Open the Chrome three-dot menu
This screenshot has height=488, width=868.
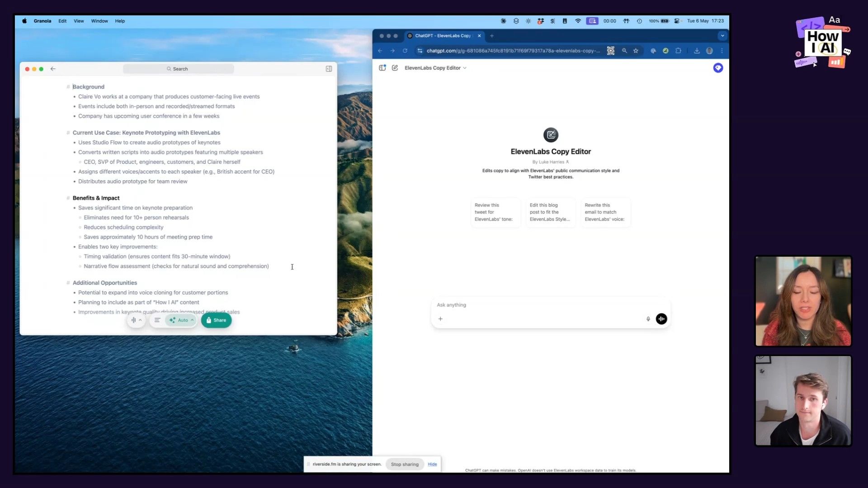(x=722, y=51)
